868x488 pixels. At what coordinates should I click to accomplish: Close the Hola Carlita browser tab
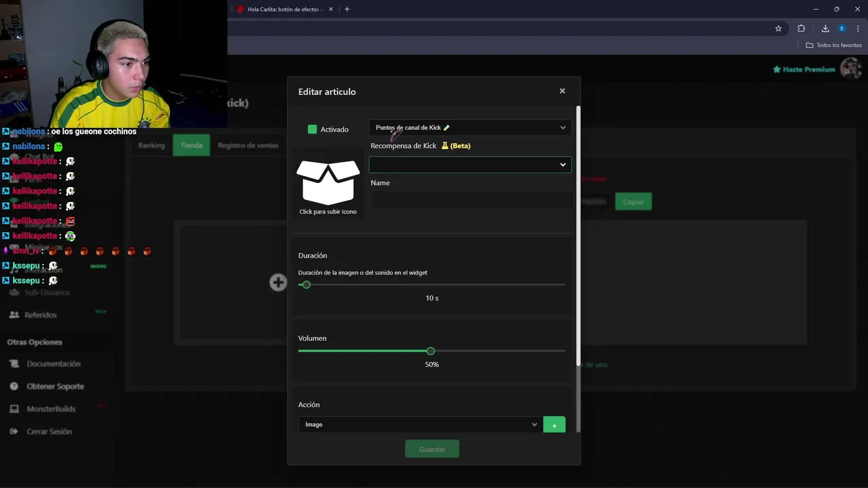pos(330,9)
